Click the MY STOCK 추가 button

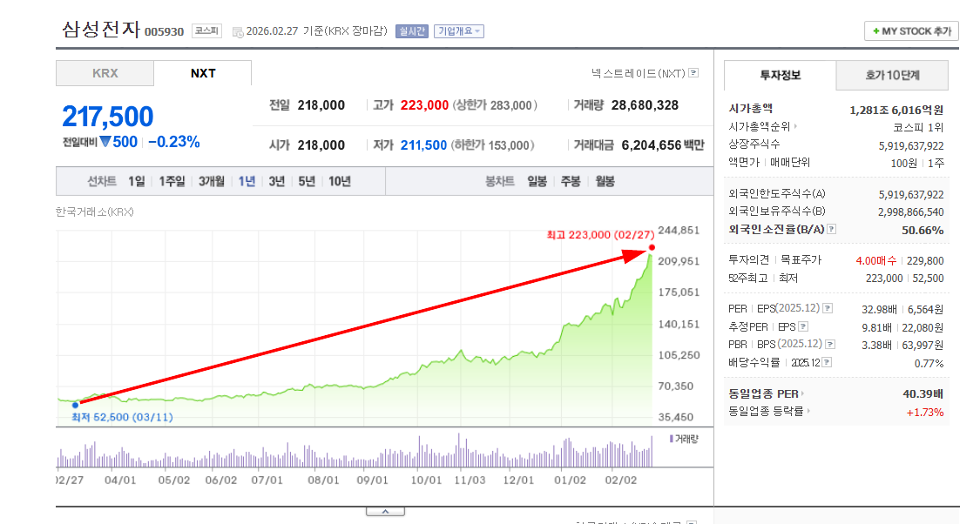(911, 31)
